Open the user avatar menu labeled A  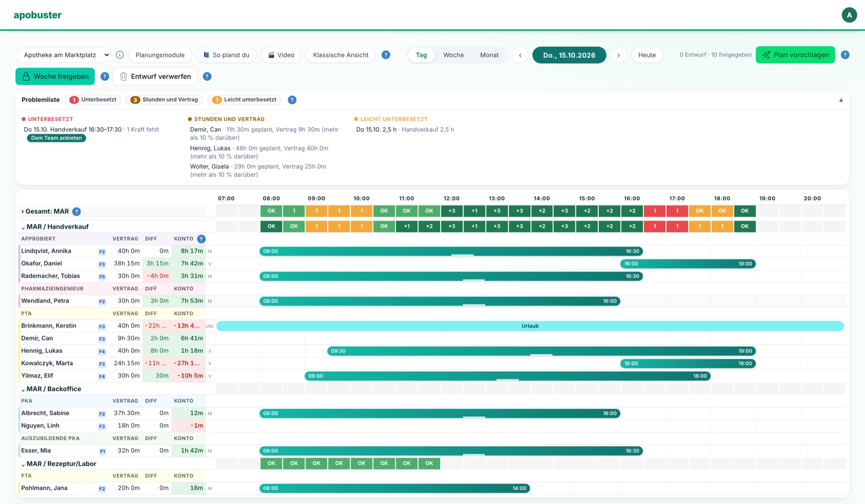pyautogui.click(x=849, y=15)
